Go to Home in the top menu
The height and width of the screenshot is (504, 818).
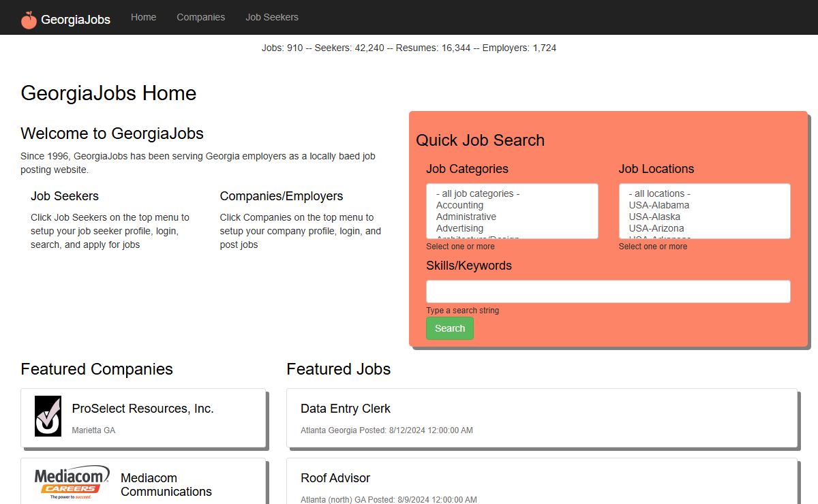point(143,17)
